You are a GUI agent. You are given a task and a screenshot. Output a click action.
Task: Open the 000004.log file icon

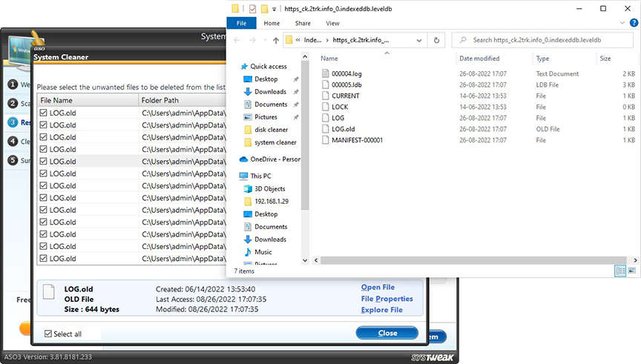(x=326, y=73)
